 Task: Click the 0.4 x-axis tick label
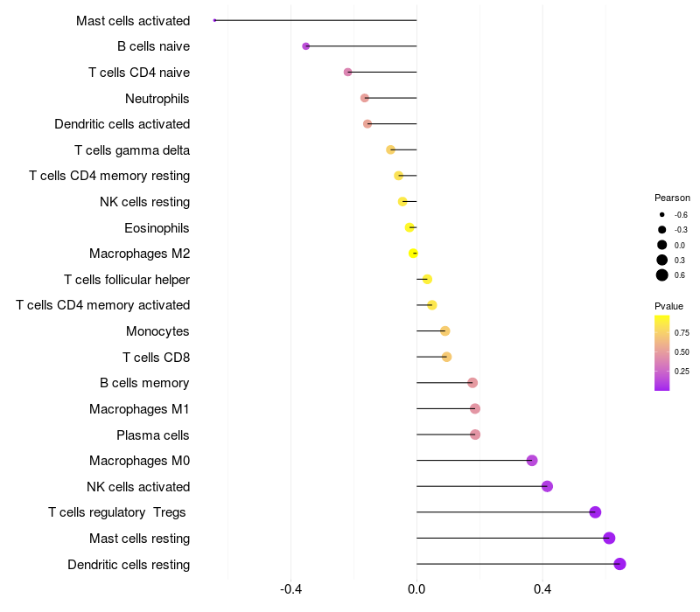point(542,588)
